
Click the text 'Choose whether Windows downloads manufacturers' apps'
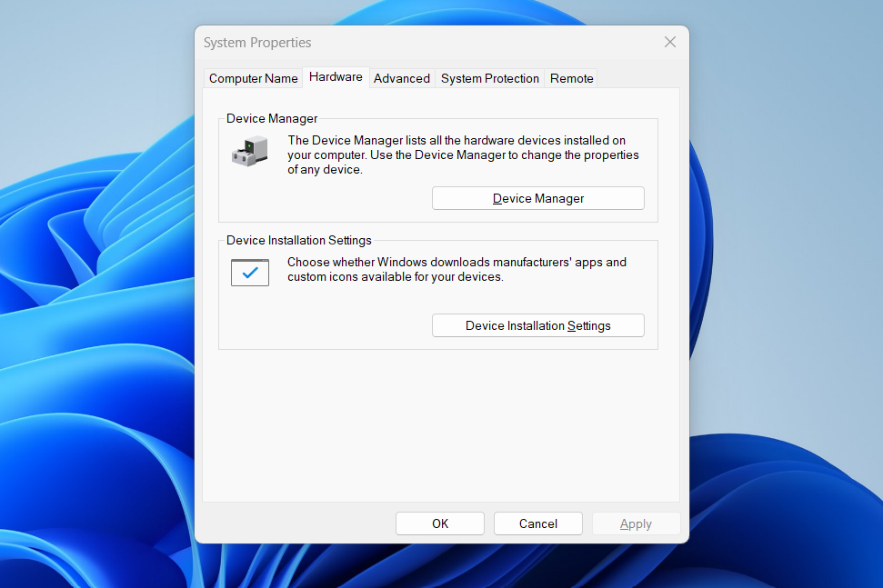click(444, 263)
